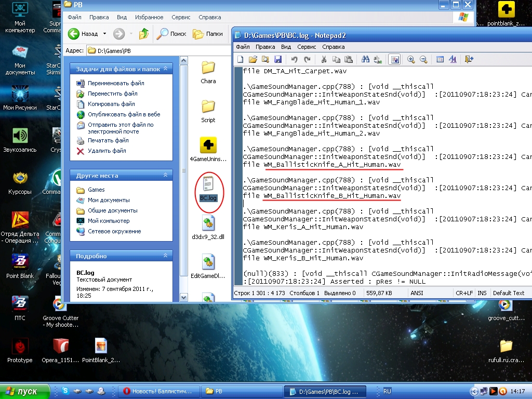Collapse the Другие места panel
The height and width of the screenshot is (399, 532).
(x=166, y=176)
